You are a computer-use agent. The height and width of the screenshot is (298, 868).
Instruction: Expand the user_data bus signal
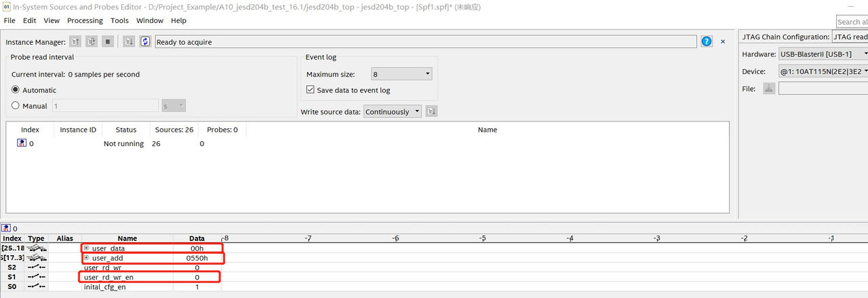86,248
